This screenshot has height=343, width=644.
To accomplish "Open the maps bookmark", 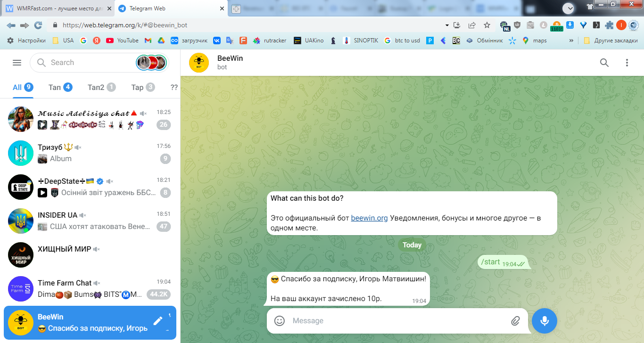I will coord(535,41).
